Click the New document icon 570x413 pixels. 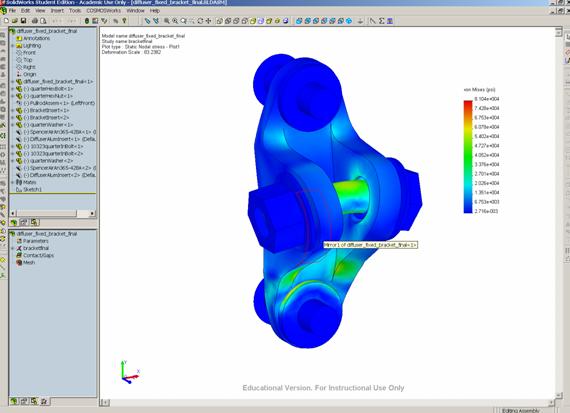tap(6, 21)
